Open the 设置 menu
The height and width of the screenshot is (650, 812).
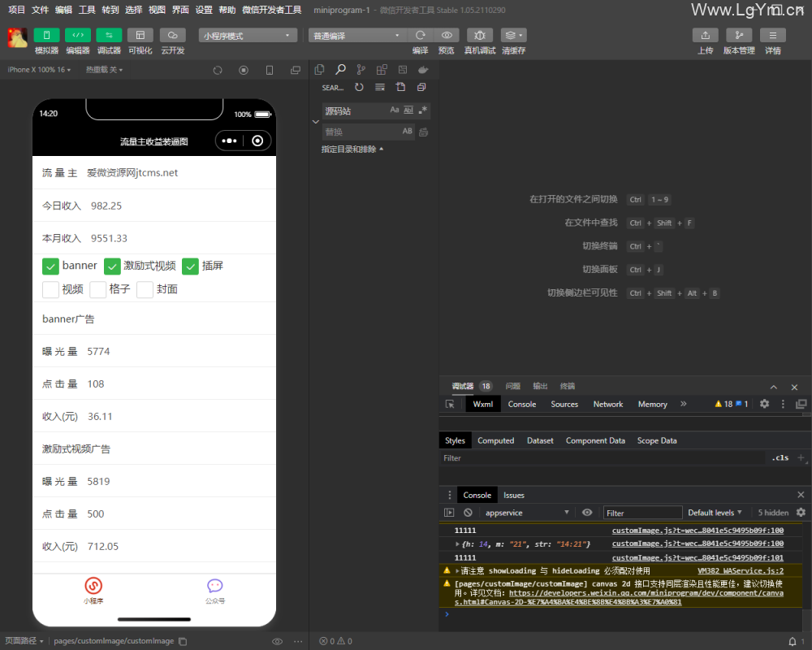click(x=204, y=10)
